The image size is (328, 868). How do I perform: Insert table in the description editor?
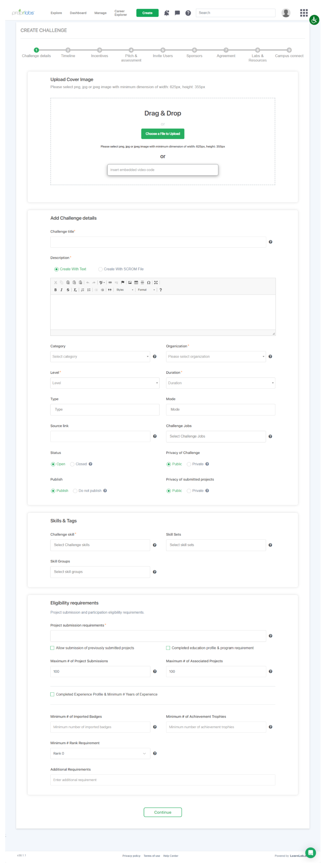[x=136, y=282]
